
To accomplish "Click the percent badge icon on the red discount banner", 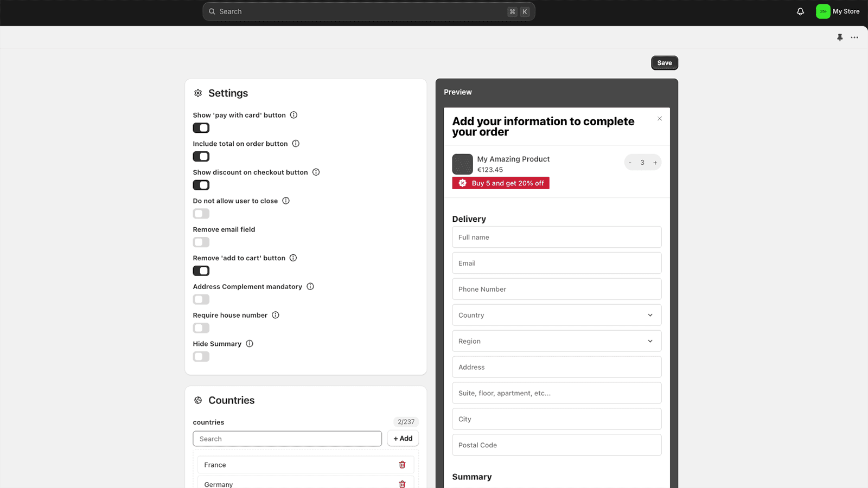I will pos(462,183).
